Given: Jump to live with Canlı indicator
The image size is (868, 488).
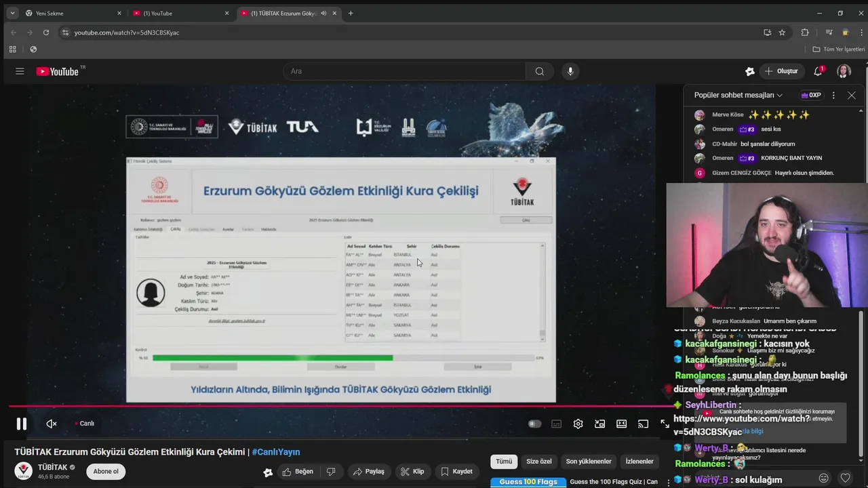Looking at the screenshot, I should click(85, 424).
